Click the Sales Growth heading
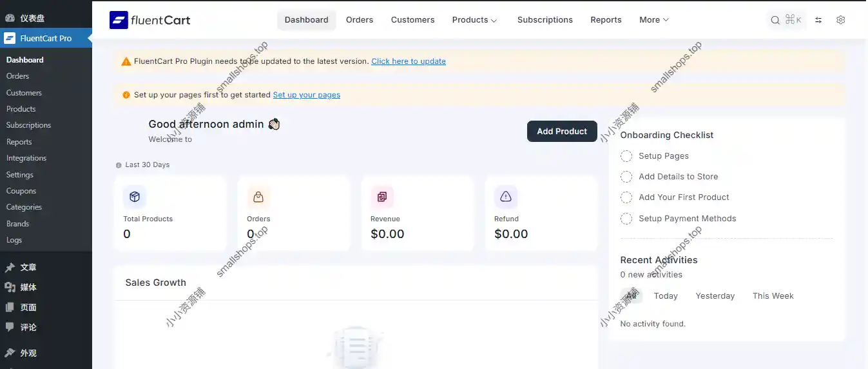The width and height of the screenshot is (868, 369). pyautogui.click(x=155, y=283)
